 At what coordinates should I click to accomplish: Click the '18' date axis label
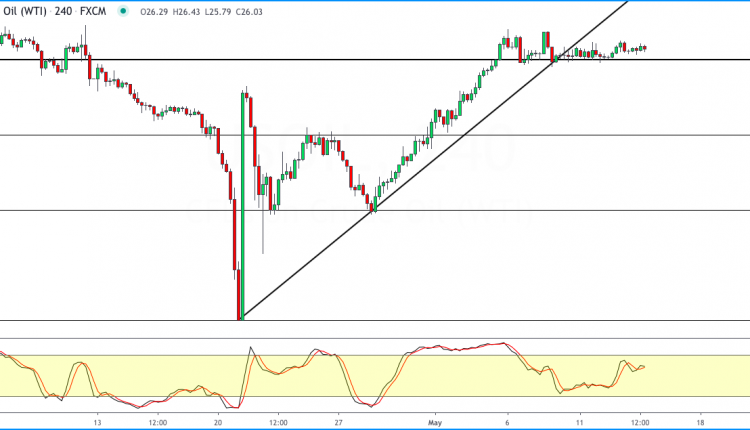[x=699, y=421]
